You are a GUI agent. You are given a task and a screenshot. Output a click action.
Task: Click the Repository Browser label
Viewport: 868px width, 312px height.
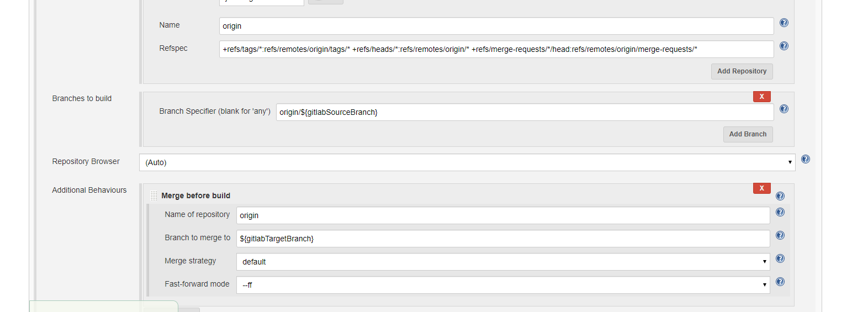pyautogui.click(x=86, y=161)
